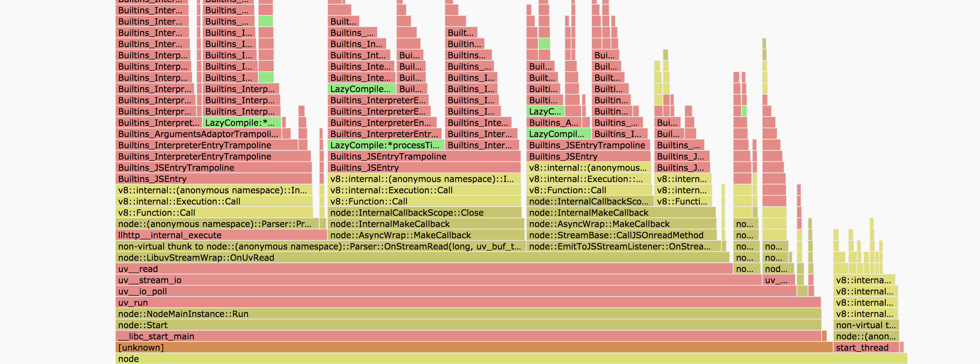
Task: Click the 'node::NodeMainInstance::Run' frame
Action: [468, 314]
